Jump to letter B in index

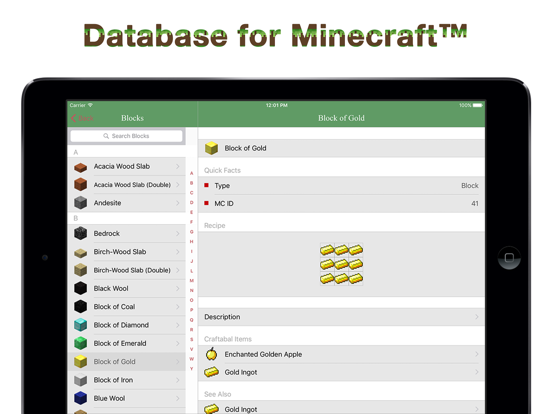pos(192,183)
